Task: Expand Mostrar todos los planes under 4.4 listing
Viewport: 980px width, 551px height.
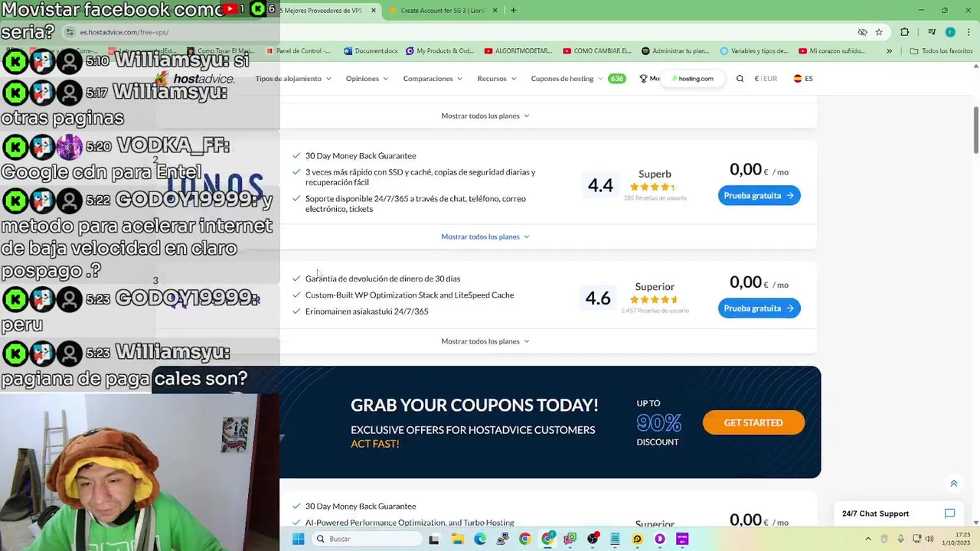Action: [485, 236]
